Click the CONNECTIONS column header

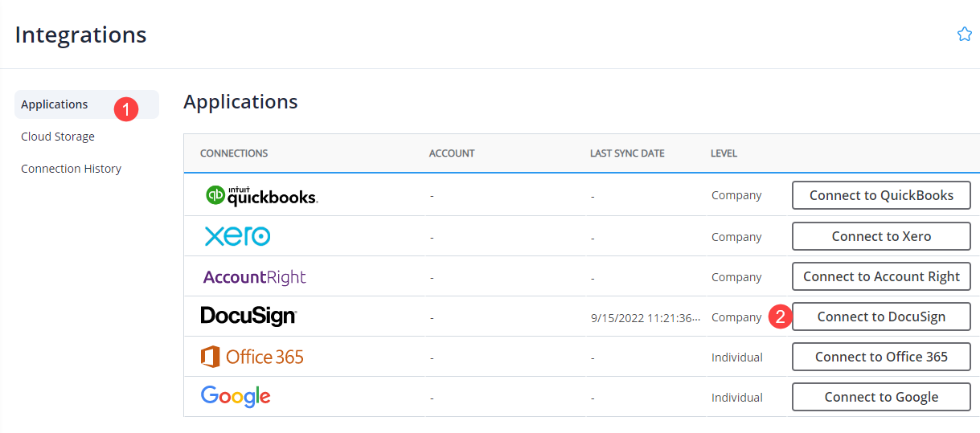[234, 153]
